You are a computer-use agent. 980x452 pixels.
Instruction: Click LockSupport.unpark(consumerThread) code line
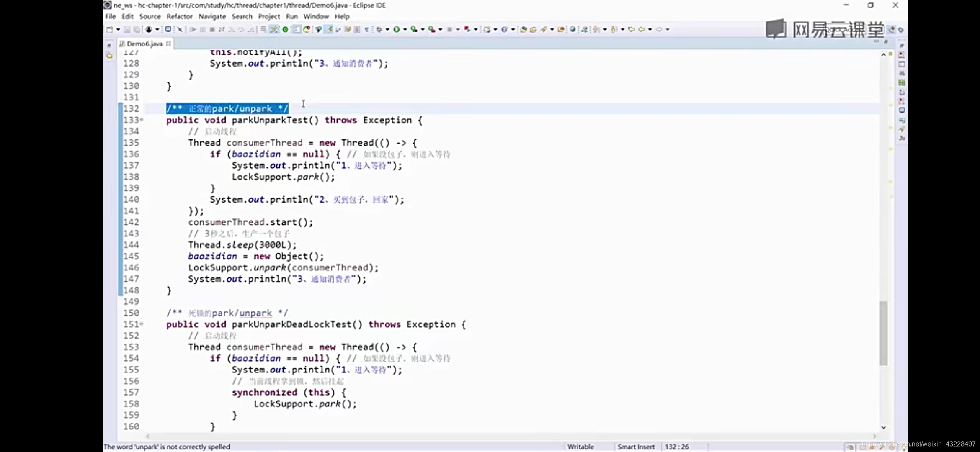point(283,267)
